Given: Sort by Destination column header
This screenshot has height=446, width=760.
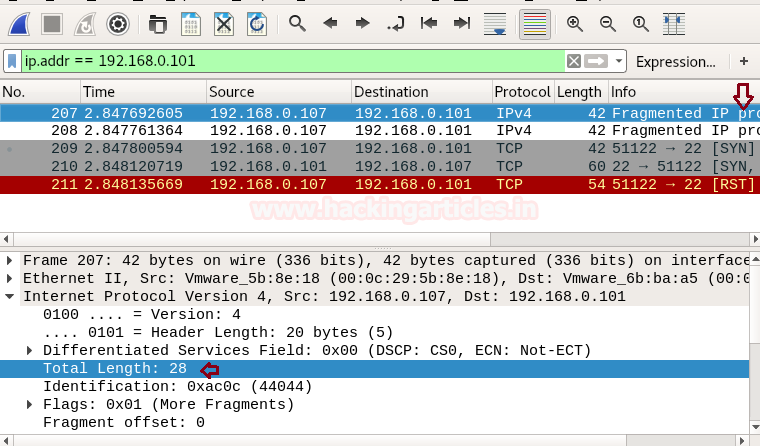Looking at the screenshot, I should pos(422,92).
